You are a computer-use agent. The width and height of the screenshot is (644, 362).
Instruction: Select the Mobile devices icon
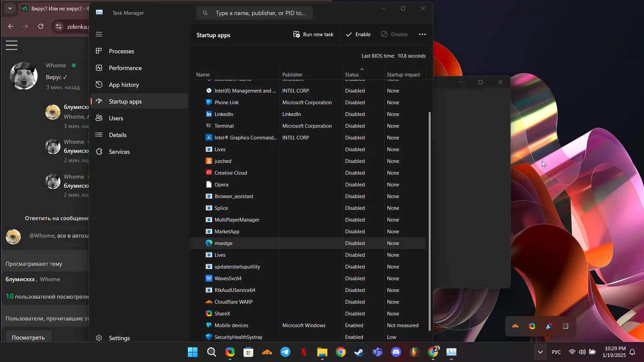pyautogui.click(x=209, y=325)
